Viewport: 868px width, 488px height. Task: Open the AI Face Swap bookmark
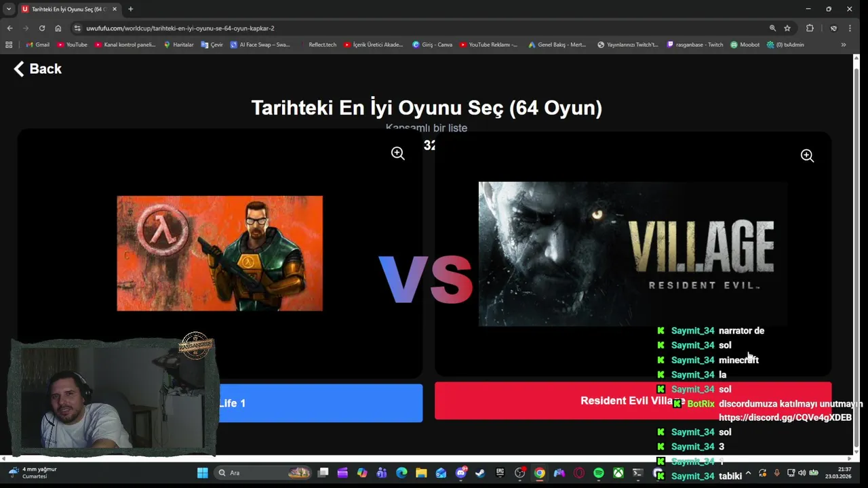[260, 45]
